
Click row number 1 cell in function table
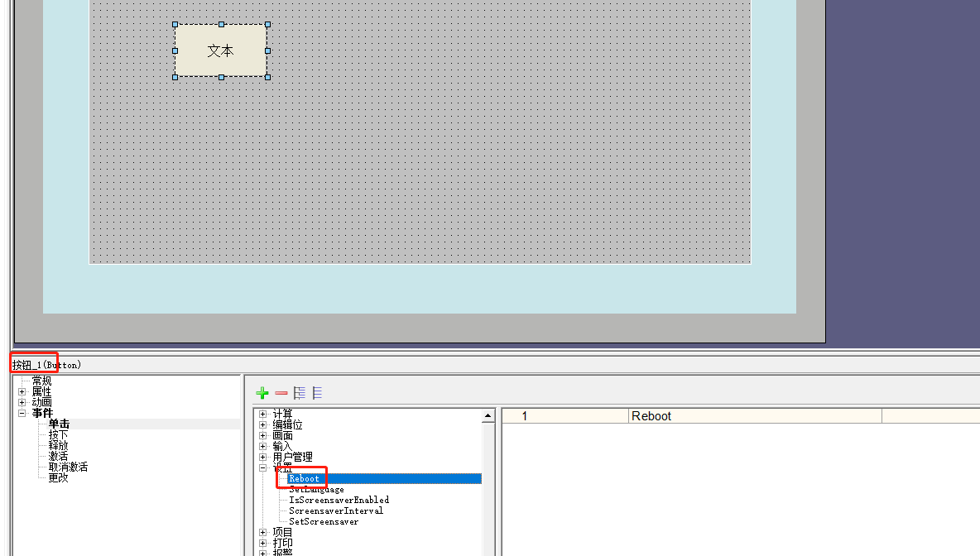[x=565, y=416]
